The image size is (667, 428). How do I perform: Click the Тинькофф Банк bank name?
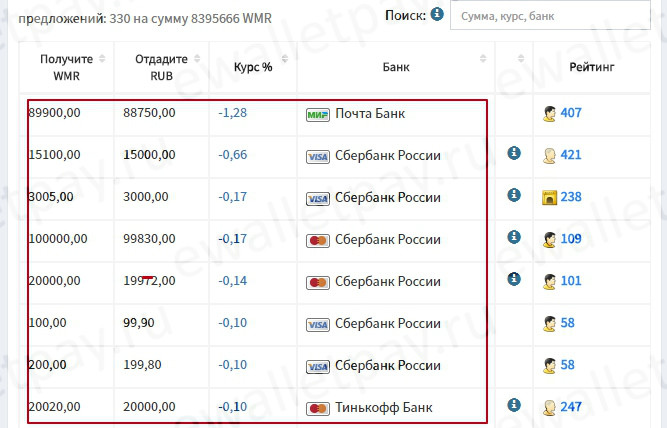point(384,408)
